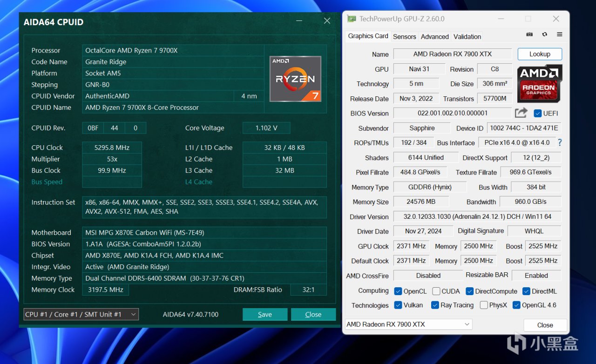Image resolution: width=596 pixels, height=364 pixels.
Task: Go to the Validation tab
Action: click(467, 36)
